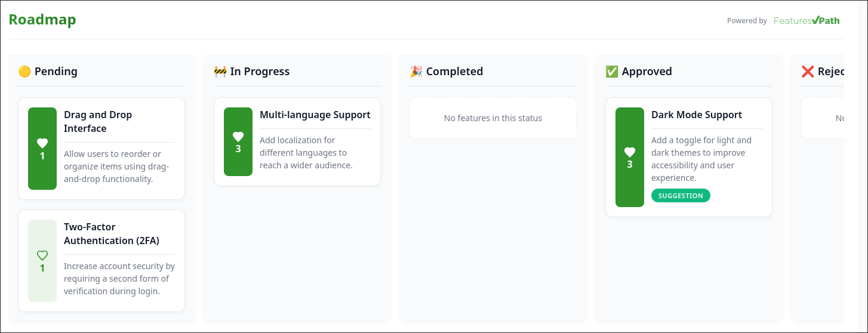Screen dimensions: 868x333
Task: Click the party popper Completed icon
Action: coord(416,72)
